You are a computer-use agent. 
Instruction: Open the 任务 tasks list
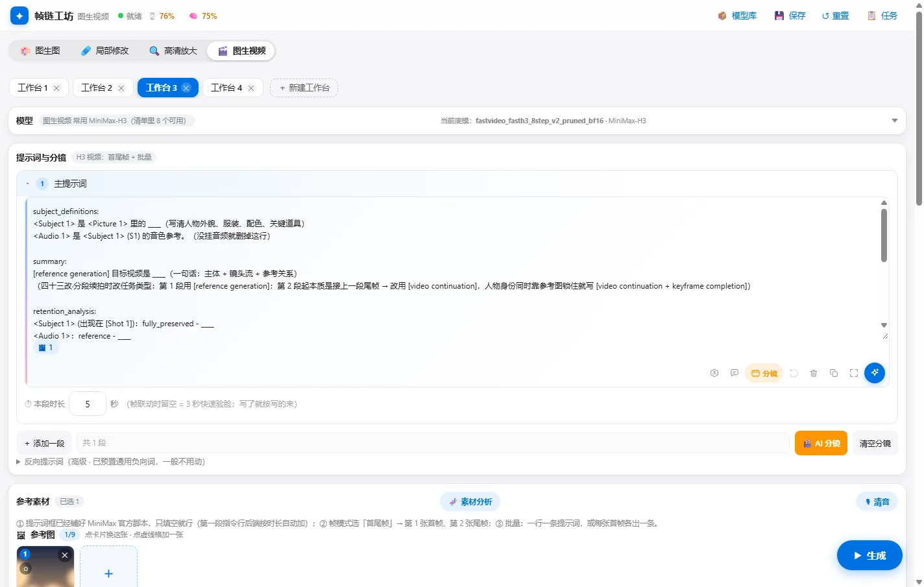click(882, 16)
